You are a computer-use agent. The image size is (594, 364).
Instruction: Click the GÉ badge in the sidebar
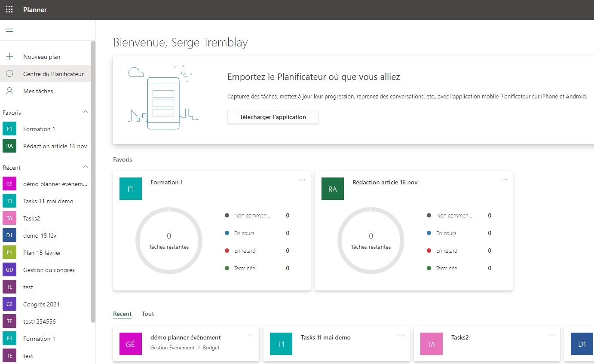[9, 184]
